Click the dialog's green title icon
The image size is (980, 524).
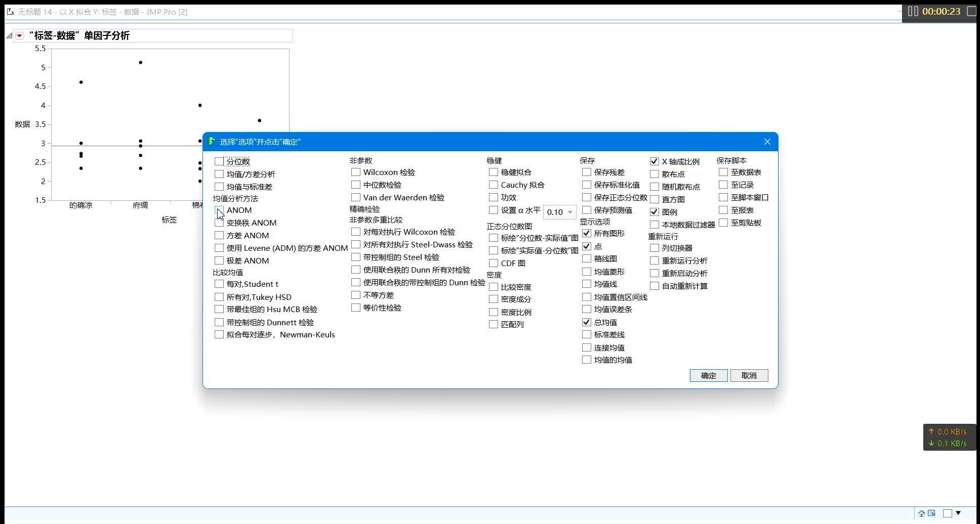[212, 142]
